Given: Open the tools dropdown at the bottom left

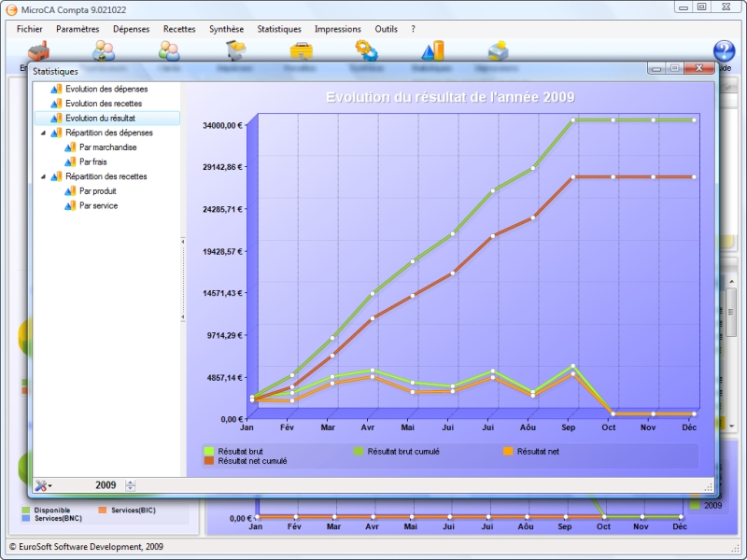Looking at the screenshot, I should [43, 485].
